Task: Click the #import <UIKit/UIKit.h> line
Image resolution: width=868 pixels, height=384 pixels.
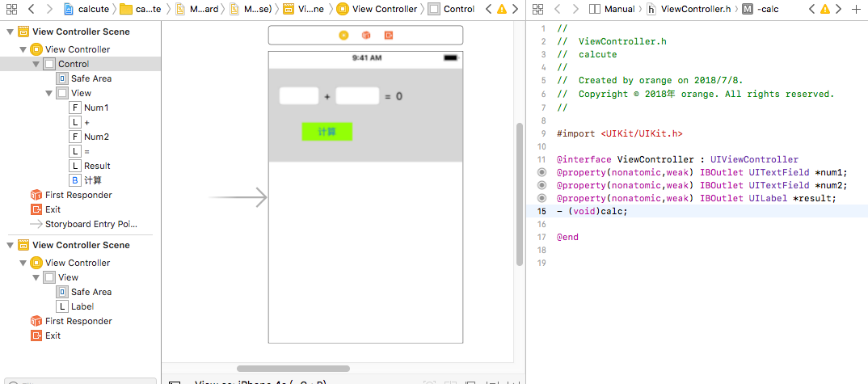Action: [619, 133]
